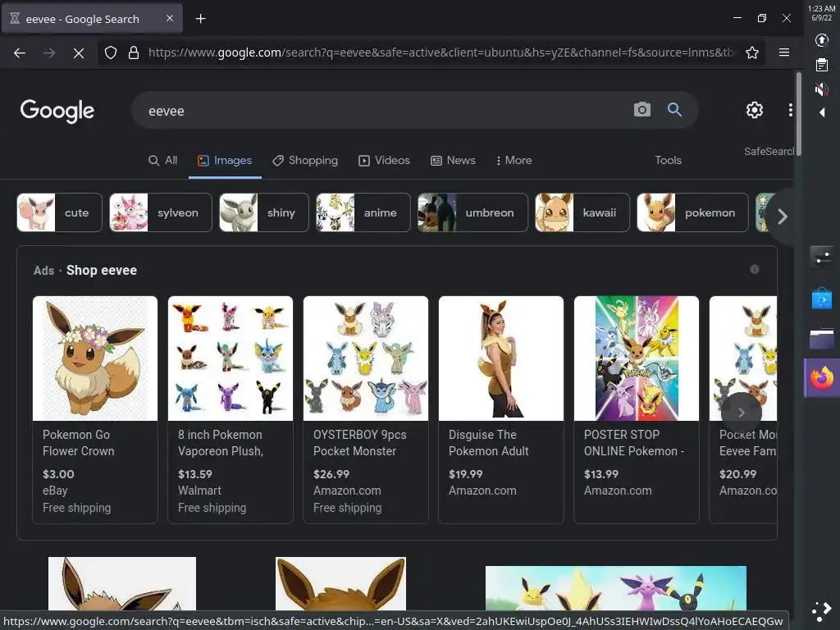Open application launcher at dock bottom
The width and height of the screenshot is (840, 630).
click(x=821, y=611)
